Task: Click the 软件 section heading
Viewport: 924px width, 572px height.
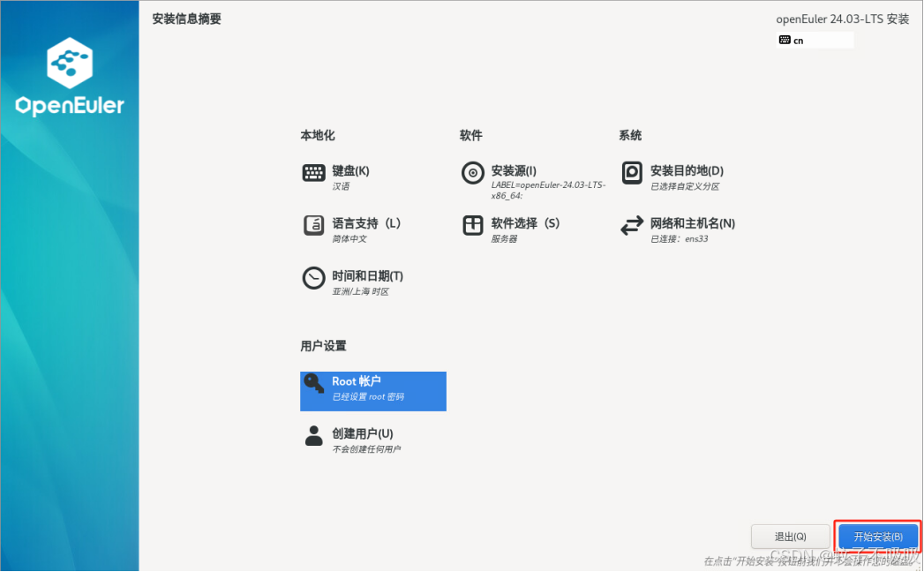Action: pos(471,135)
